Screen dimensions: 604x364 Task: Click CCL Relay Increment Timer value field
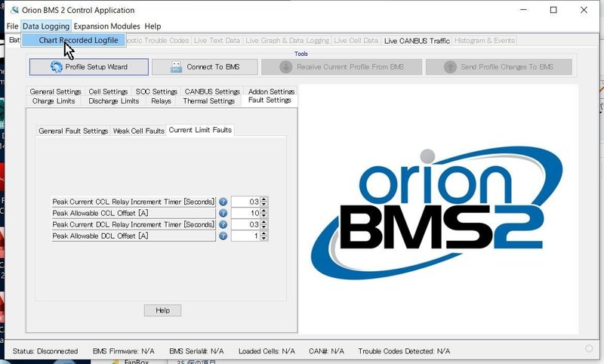[246, 202]
